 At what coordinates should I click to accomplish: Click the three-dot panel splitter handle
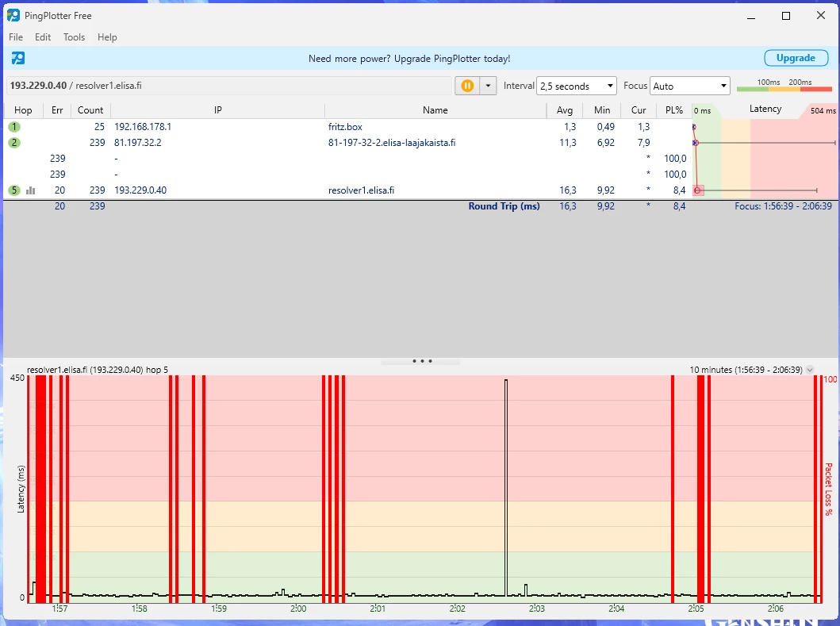pyautogui.click(x=421, y=361)
